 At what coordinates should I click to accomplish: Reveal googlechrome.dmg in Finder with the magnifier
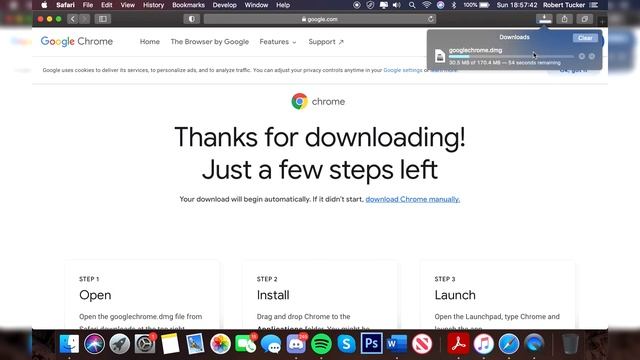coord(592,56)
